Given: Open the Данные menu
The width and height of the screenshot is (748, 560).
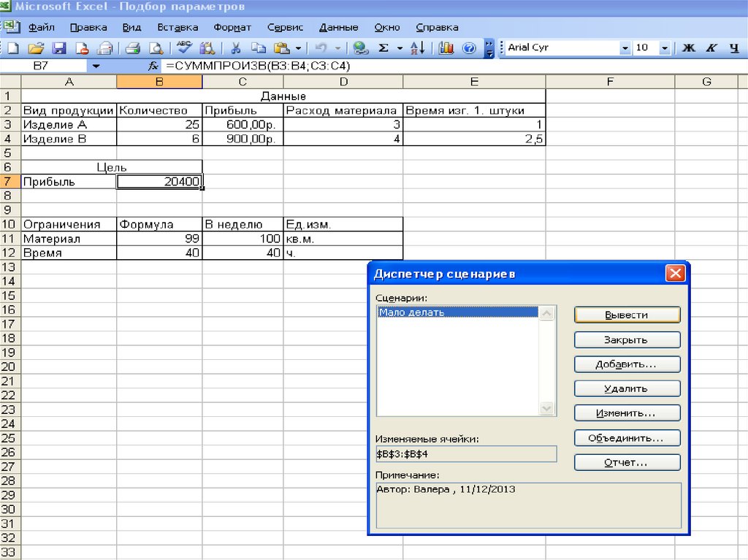Looking at the screenshot, I should pyautogui.click(x=338, y=27).
